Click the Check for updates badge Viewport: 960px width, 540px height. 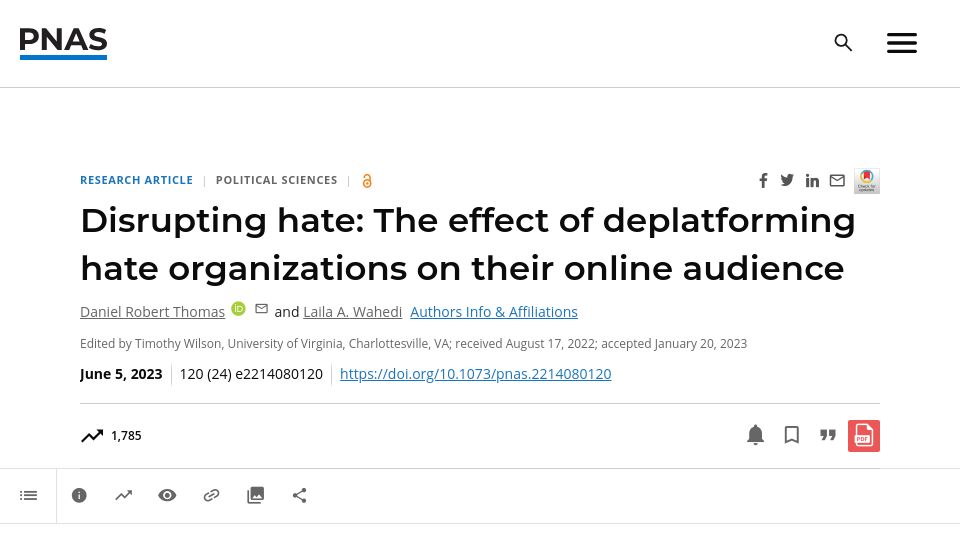pyautogui.click(x=867, y=181)
